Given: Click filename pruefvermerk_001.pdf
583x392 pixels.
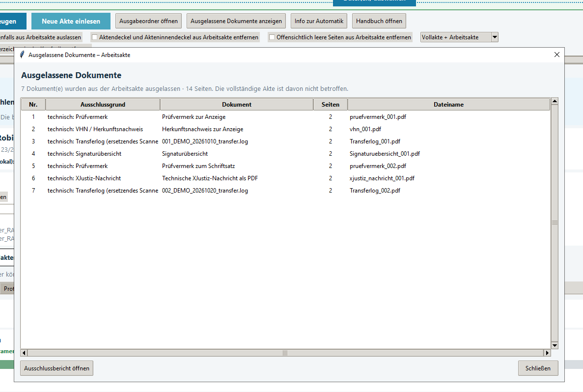Looking at the screenshot, I should click(x=378, y=117).
